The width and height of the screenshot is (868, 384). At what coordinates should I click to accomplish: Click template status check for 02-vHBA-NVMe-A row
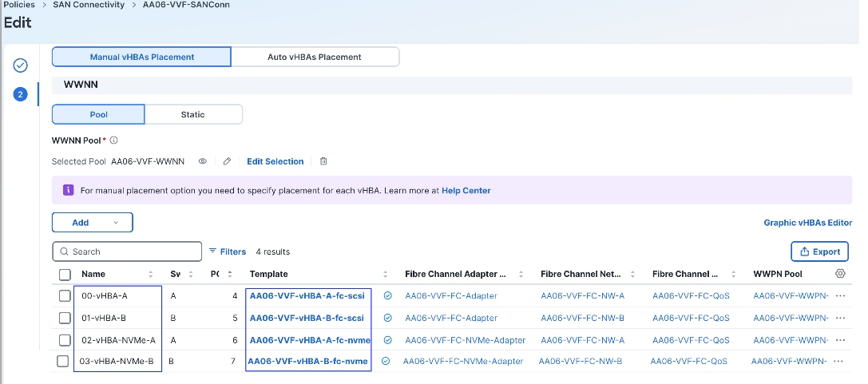[x=388, y=340]
